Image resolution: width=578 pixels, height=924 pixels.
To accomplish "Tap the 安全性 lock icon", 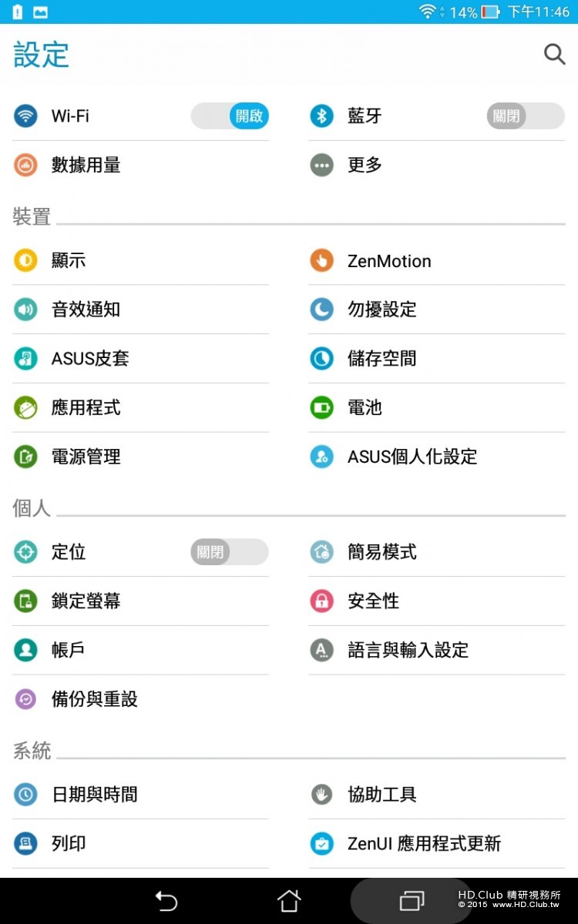I will [x=321, y=601].
